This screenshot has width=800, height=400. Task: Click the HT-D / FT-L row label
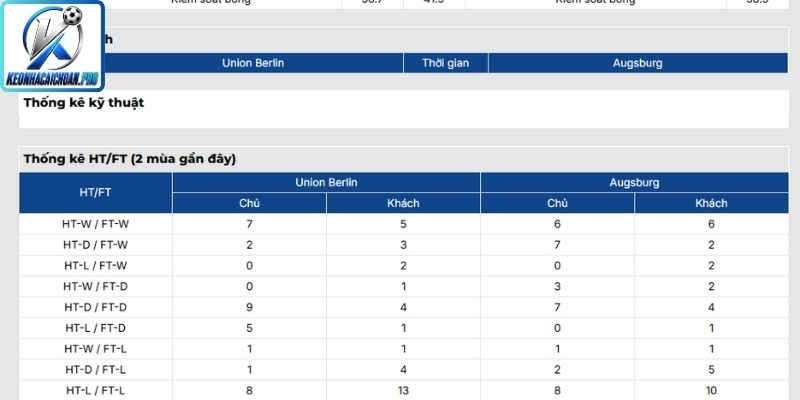point(95,369)
